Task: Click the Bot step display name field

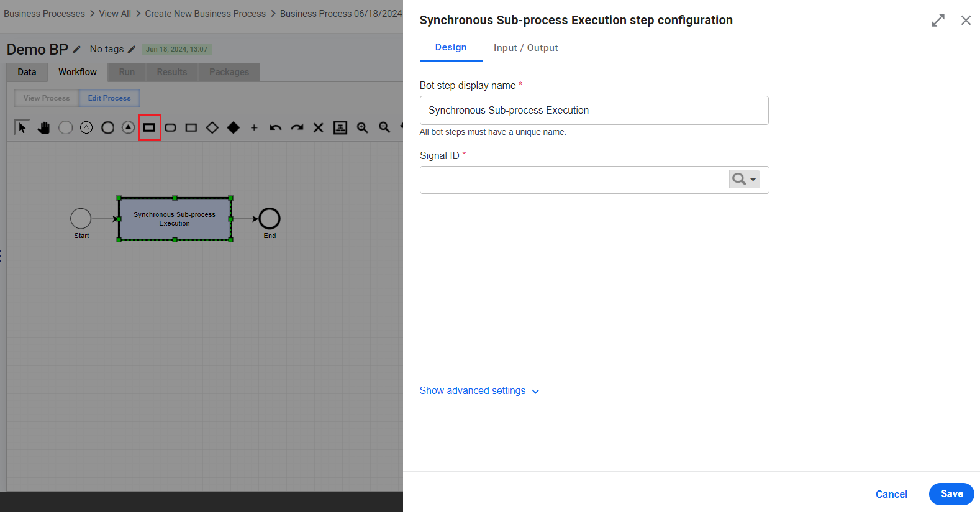Action: click(x=594, y=110)
